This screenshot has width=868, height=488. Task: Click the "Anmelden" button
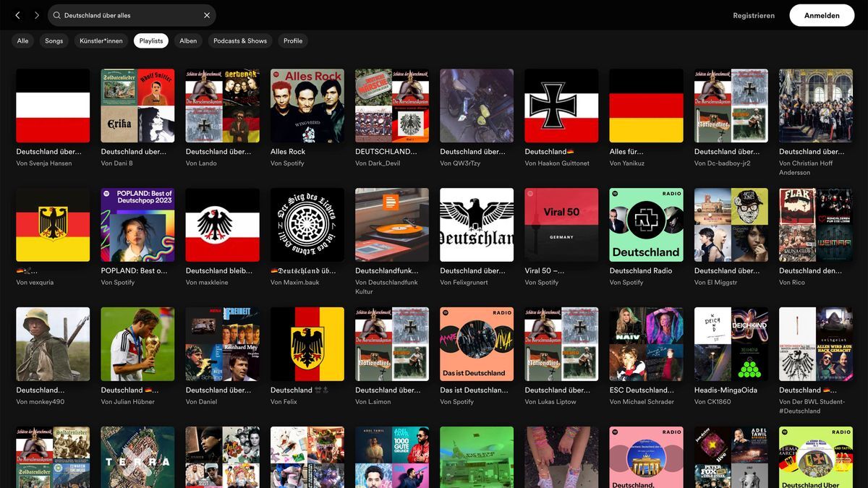point(822,15)
